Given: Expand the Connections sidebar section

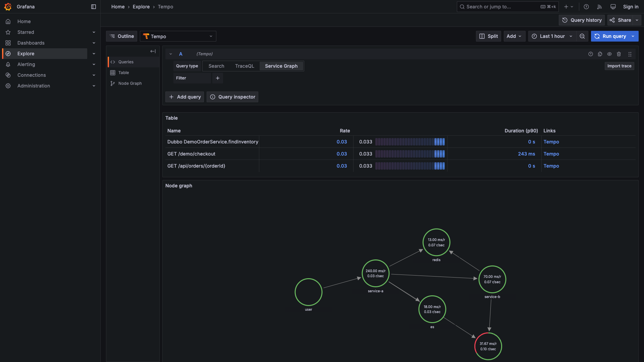Looking at the screenshot, I should coord(94,75).
